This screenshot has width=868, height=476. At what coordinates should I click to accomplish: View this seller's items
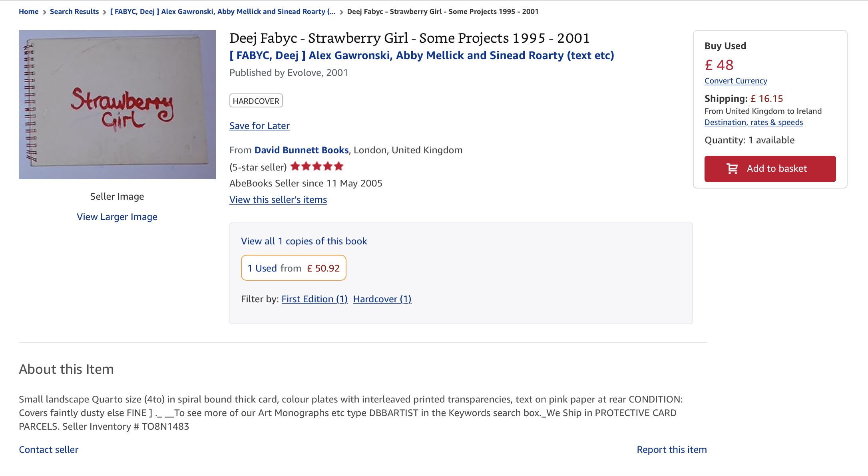coord(278,200)
